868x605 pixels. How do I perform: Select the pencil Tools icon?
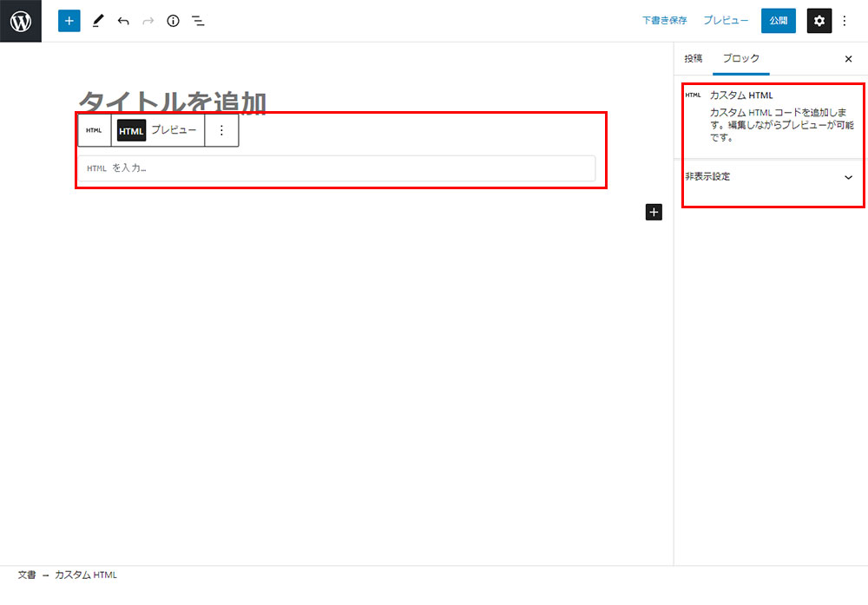pyautogui.click(x=97, y=21)
